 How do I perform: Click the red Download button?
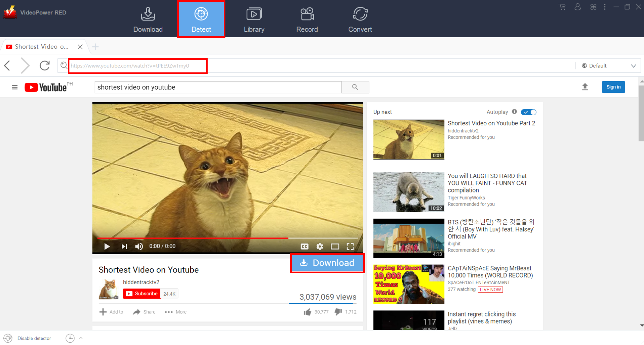click(327, 263)
